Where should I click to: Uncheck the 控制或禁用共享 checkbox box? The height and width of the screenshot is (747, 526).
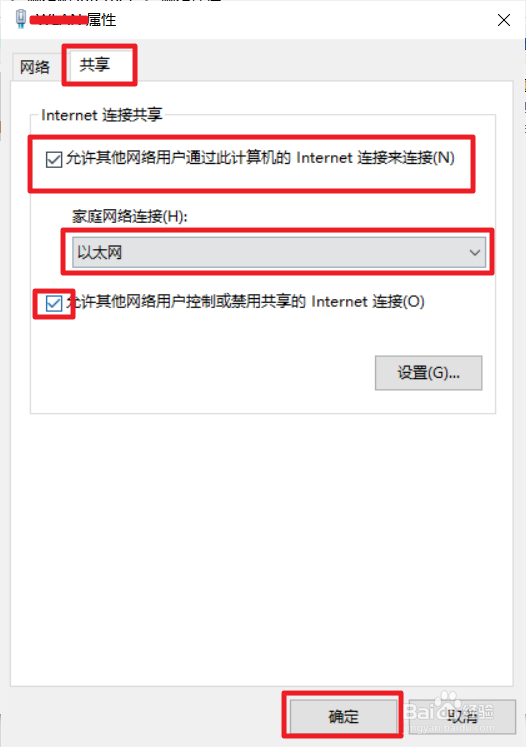pos(54,303)
